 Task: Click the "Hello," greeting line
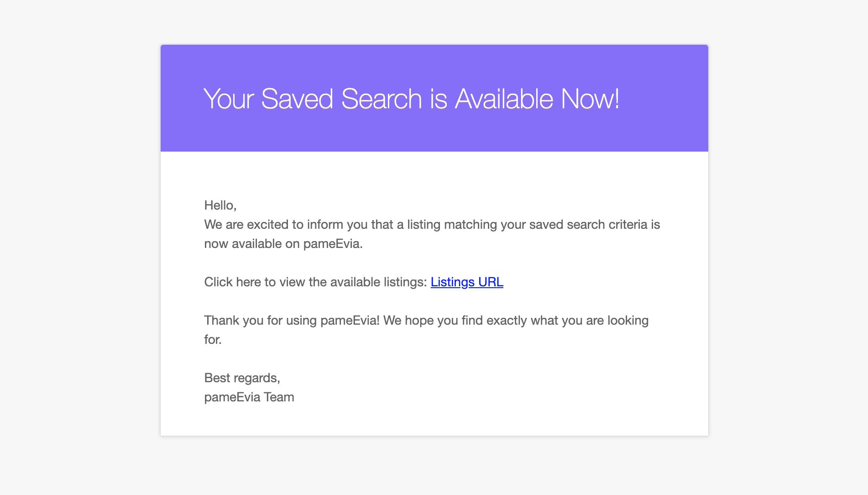[x=220, y=205]
